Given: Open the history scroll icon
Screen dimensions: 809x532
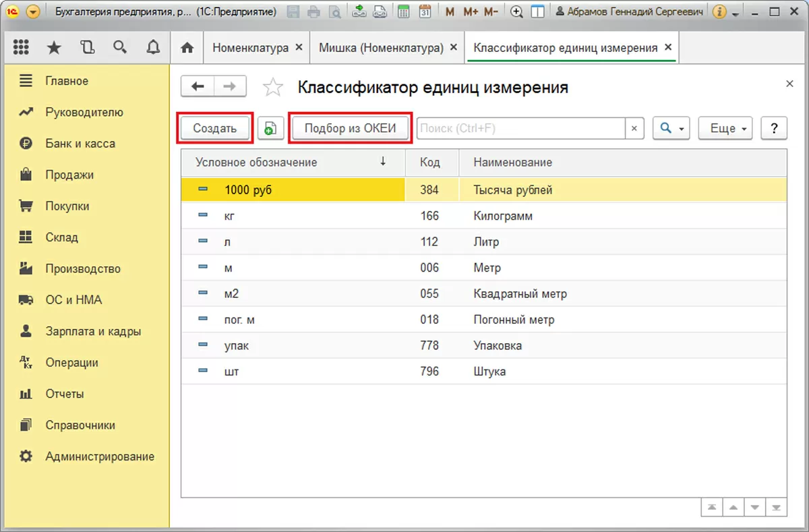Looking at the screenshot, I should 87,47.
